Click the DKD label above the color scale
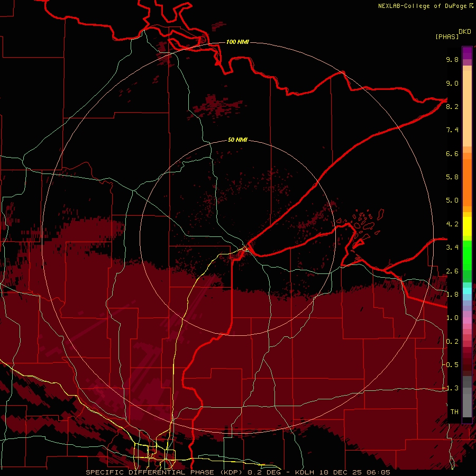 tap(465, 32)
